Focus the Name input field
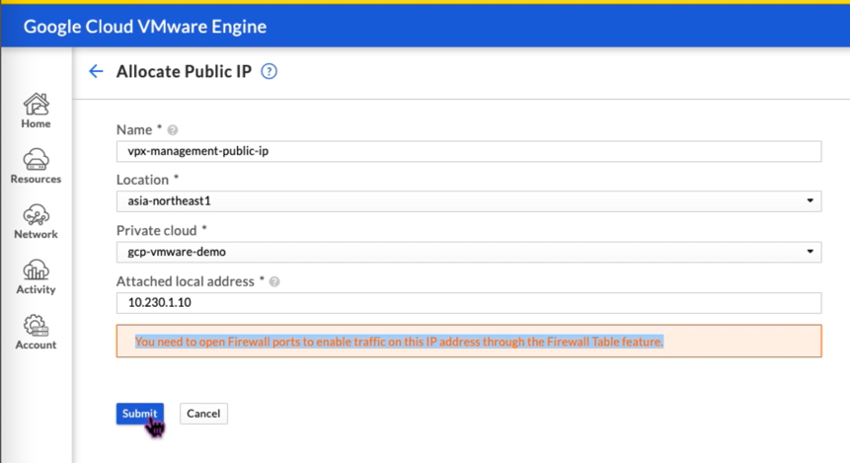This screenshot has width=850, height=464. pos(469,151)
